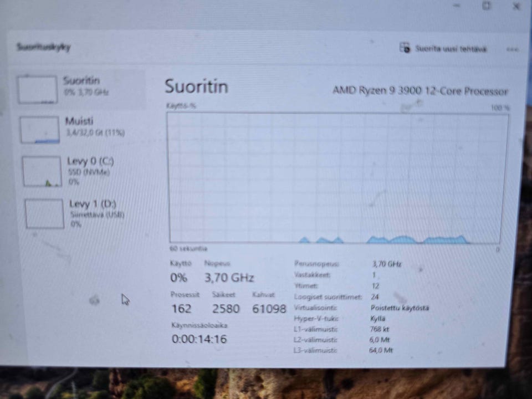Maximize the Task Manager window
Image resolution: width=532 pixels, height=399 pixels.
coord(486,6)
